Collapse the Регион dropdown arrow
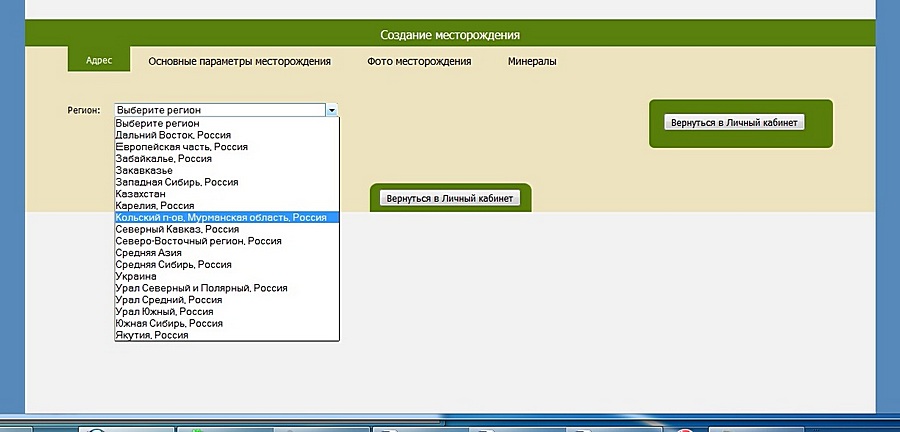 tap(332, 110)
